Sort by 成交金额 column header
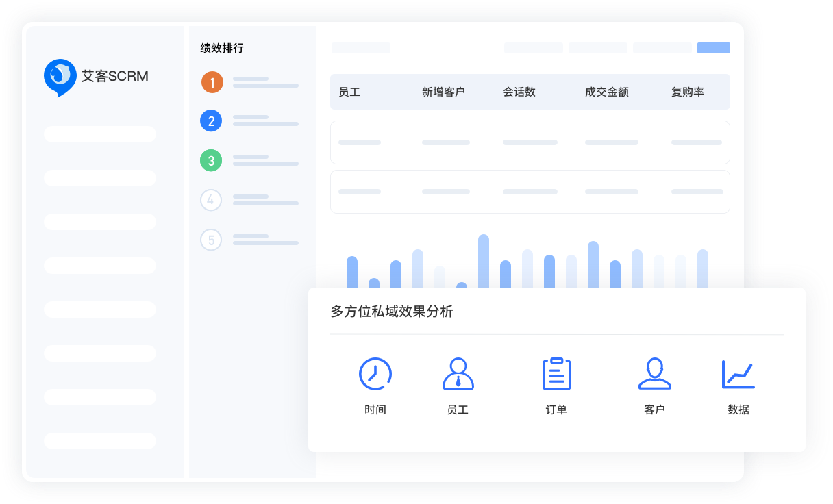Screen dimensions: 833x504 point(606,92)
